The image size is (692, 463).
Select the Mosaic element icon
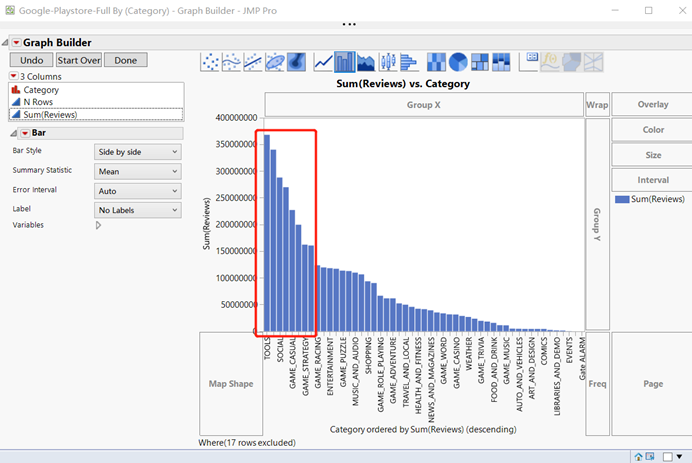[x=501, y=62]
